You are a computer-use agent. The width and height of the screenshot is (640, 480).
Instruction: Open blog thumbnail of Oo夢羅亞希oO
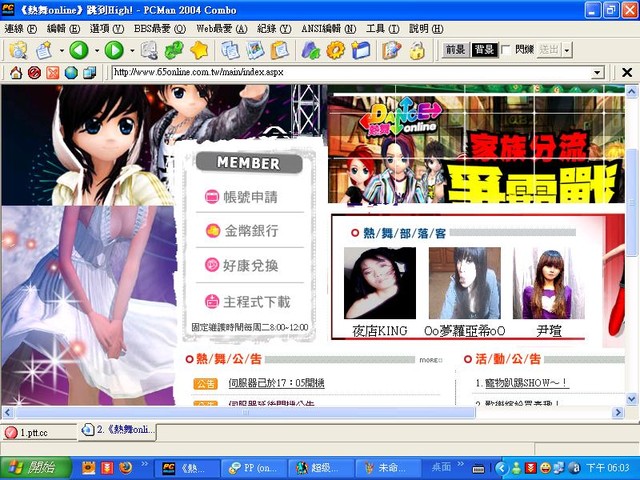coord(464,283)
